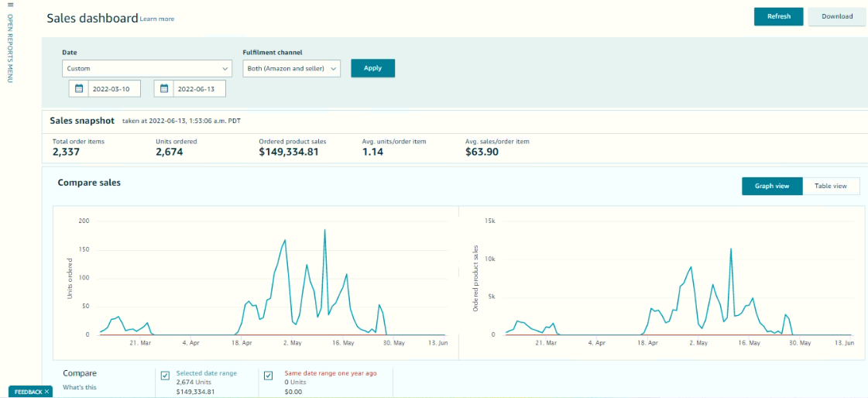Close the Feedback tab with X icon
Image resolution: width=868 pixels, height=398 pixels.
(47, 392)
